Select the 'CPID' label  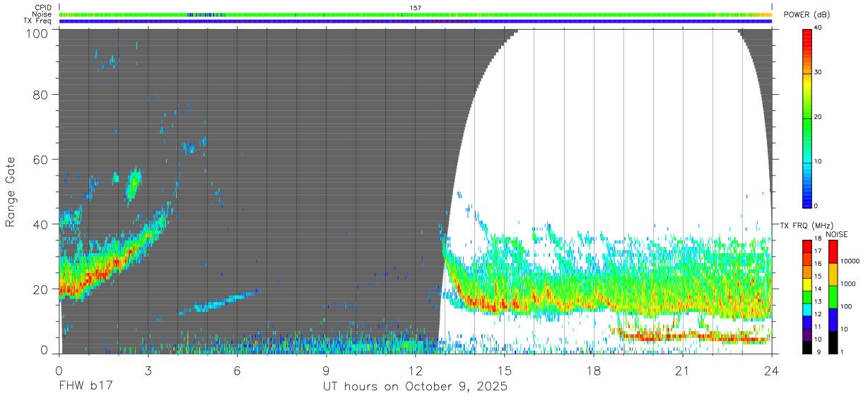45,8
